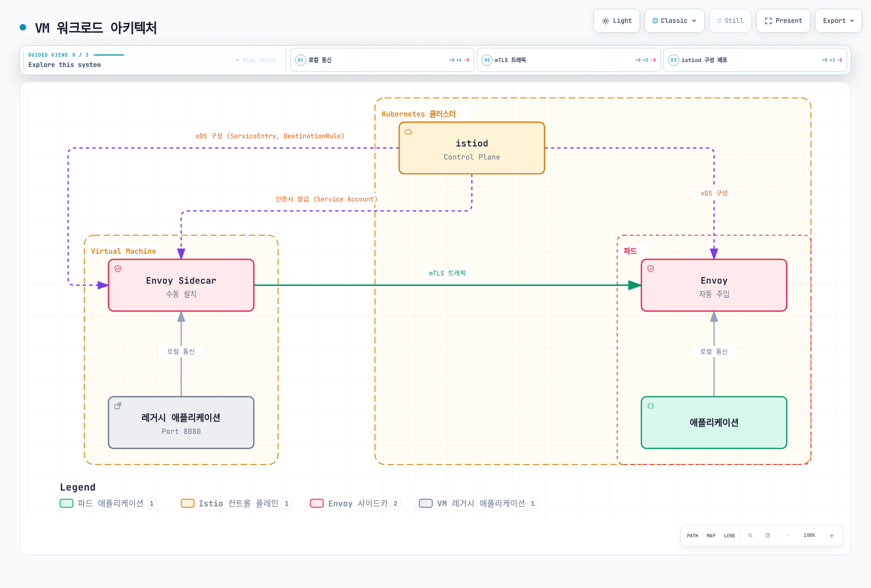
Task: Toggle 파드 애플리케이션 legend swatch
Action: pos(66,504)
